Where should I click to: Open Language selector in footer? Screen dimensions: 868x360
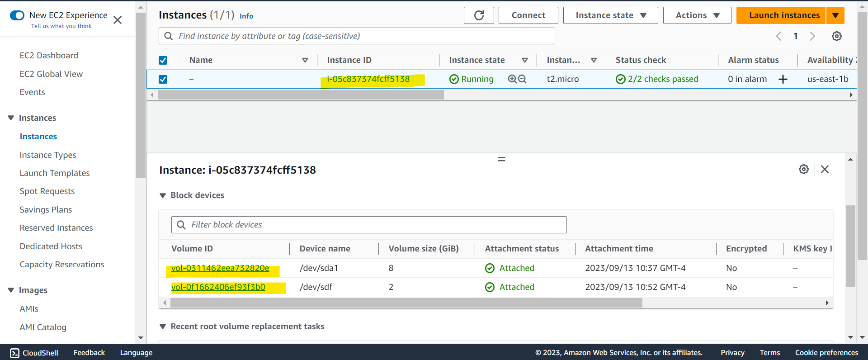(x=136, y=353)
